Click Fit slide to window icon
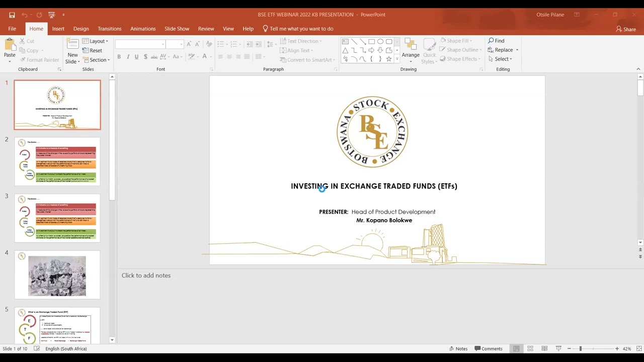 point(639,348)
